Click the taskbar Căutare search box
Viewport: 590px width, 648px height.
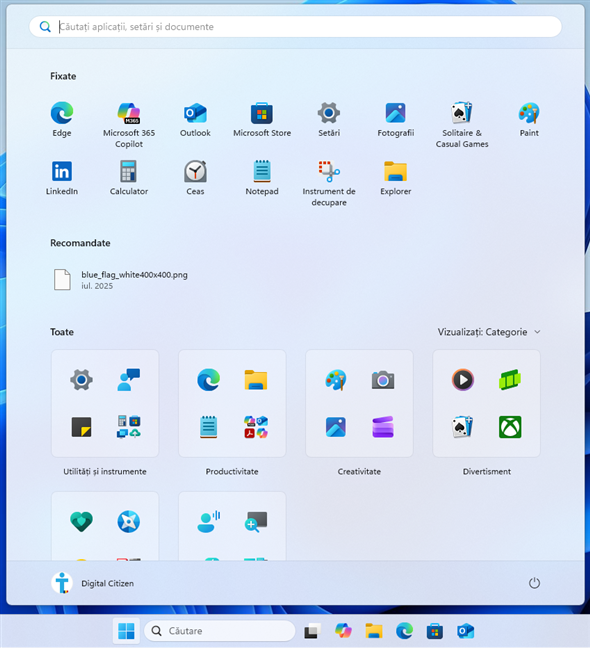219,631
